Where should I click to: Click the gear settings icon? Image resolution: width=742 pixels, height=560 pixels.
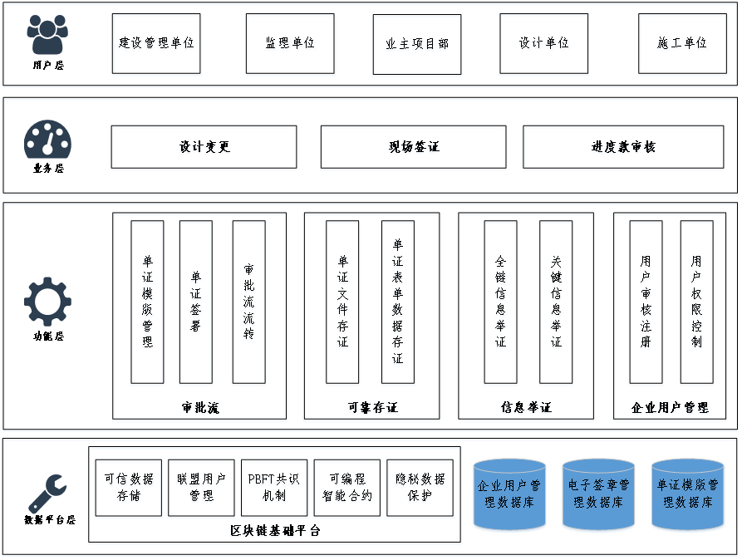tap(47, 302)
